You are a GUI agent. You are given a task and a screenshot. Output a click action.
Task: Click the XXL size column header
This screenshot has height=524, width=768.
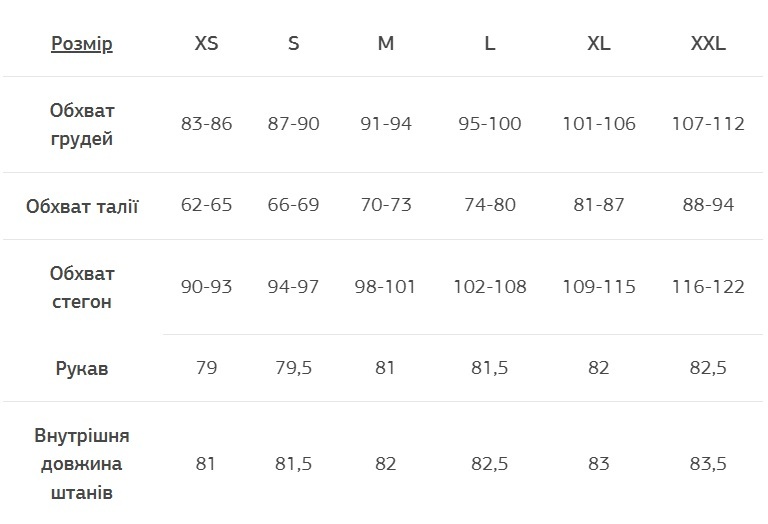point(708,44)
